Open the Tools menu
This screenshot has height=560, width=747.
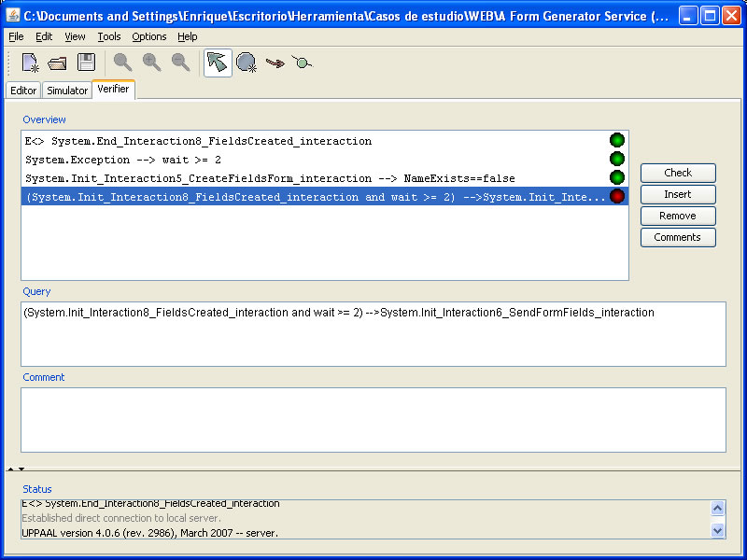click(109, 36)
